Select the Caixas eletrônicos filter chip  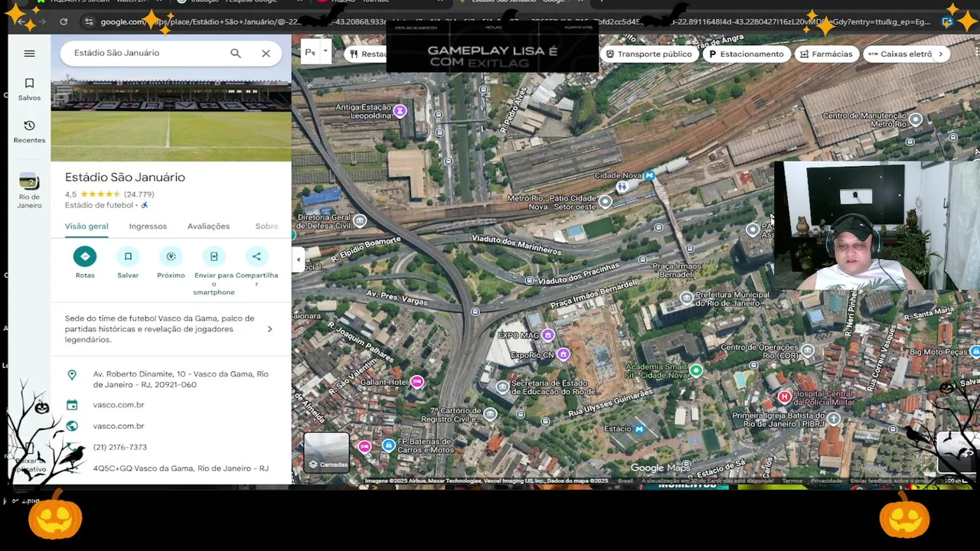pos(900,54)
